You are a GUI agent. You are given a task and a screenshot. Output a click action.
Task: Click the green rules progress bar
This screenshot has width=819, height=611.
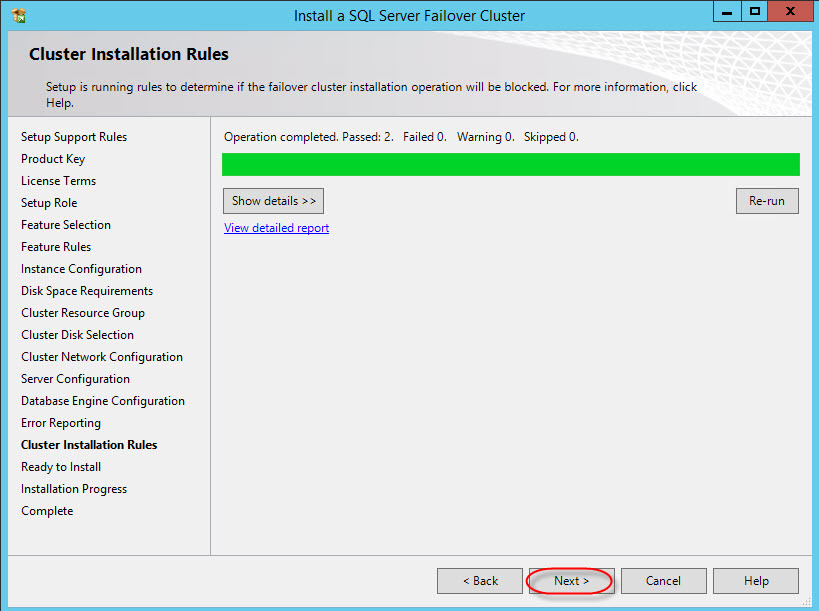511,164
